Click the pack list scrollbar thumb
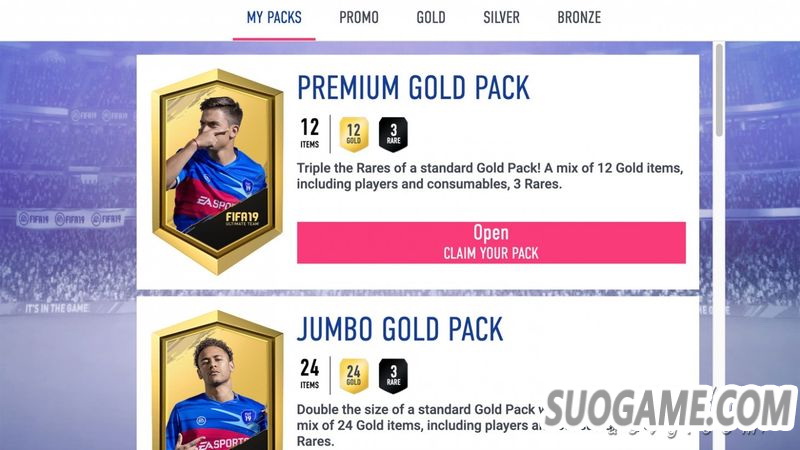Image resolution: width=800 pixels, height=450 pixels. point(719,90)
